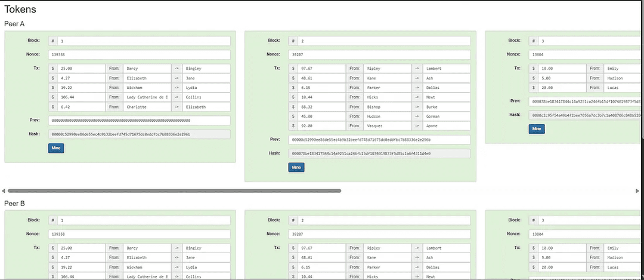Focus the Nonce field 13804 in Peer A

(x=586, y=55)
